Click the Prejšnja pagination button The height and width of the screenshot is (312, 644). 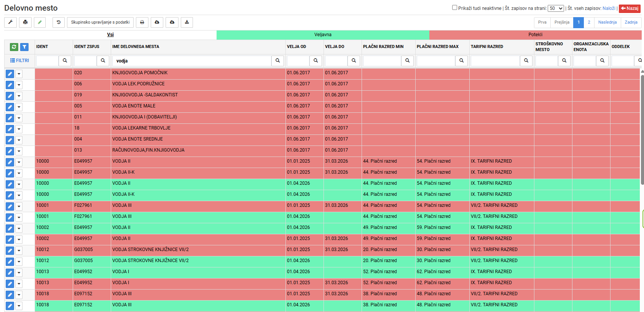coord(562,22)
